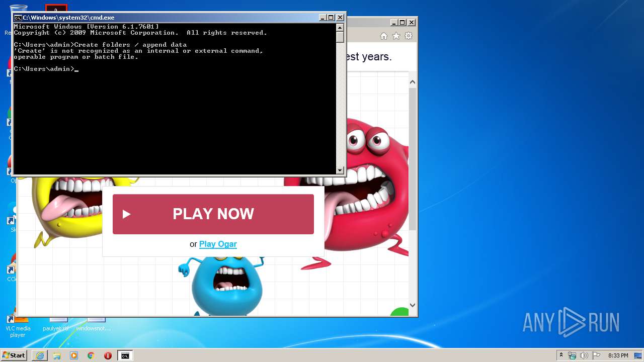The image size is (644, 362).
Task: Open the Favorites star icon in browser
Action: pos(396,36)
